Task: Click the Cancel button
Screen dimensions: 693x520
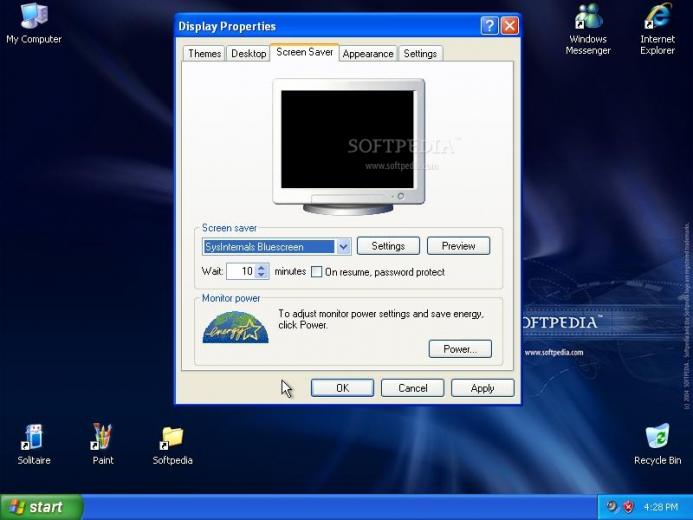Action: [412, 388]
